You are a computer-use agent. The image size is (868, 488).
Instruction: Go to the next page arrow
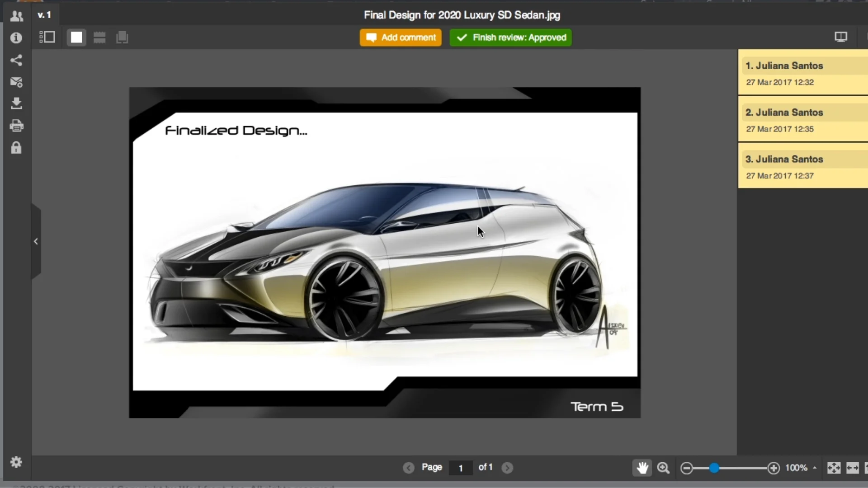tap(507, 468)
